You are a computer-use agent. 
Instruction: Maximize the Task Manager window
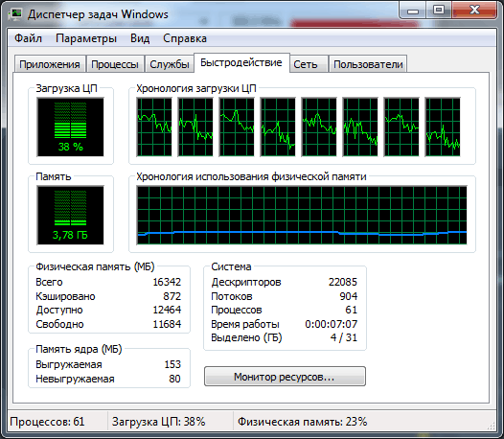(439, 11)
